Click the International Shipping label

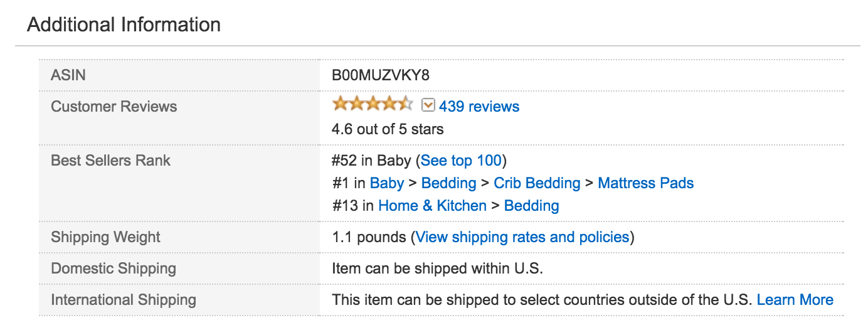click(123, 300)
